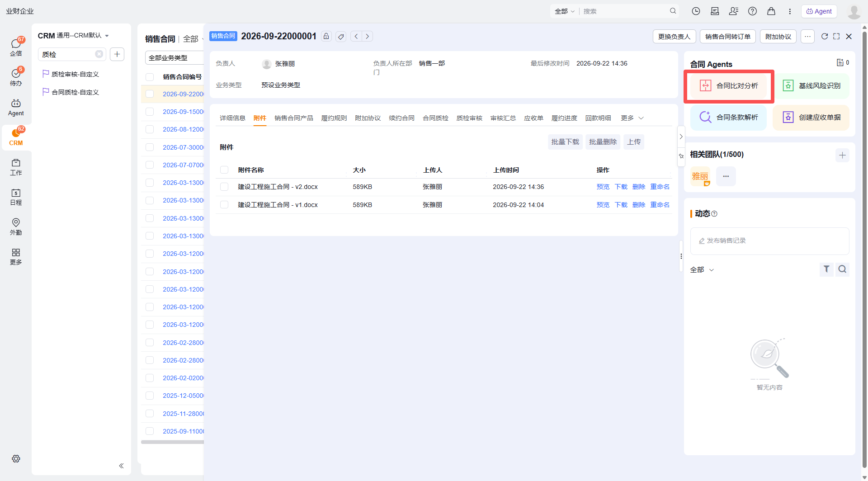Screen dimensions: 868x481
Task: Tick the checkbox beside 销售合同编号 header
Action: [150, 77]
